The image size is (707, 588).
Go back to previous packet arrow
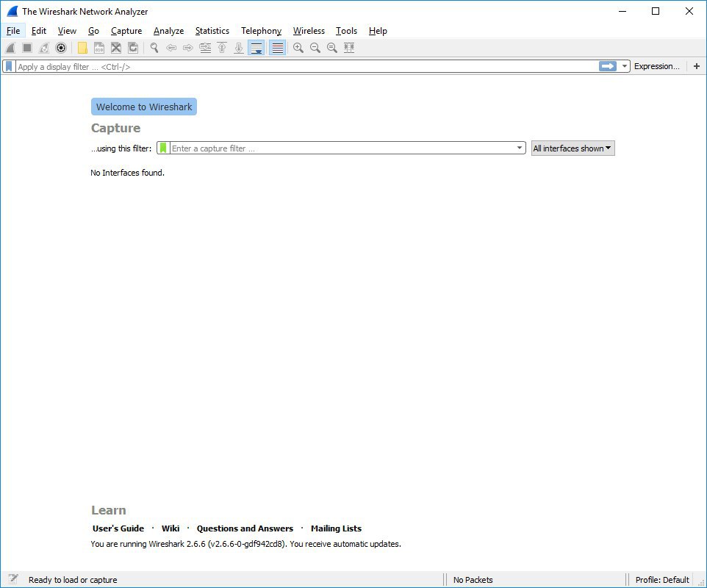171,48
